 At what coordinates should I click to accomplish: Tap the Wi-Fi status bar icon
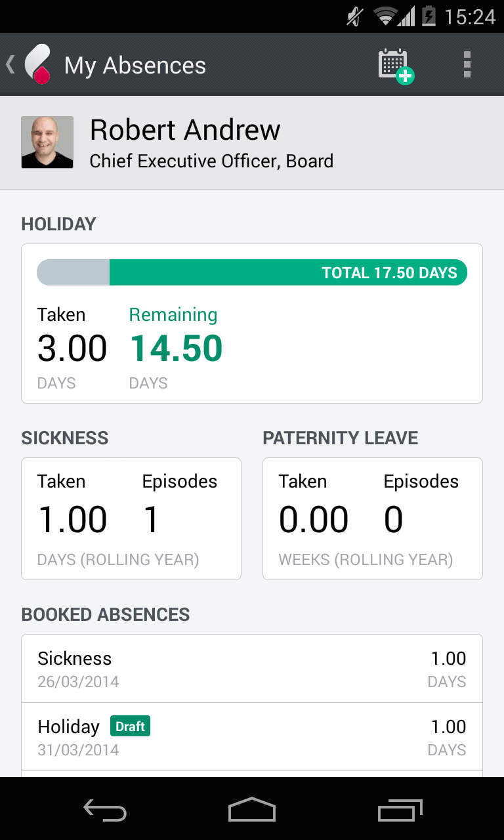coord(385,16)
